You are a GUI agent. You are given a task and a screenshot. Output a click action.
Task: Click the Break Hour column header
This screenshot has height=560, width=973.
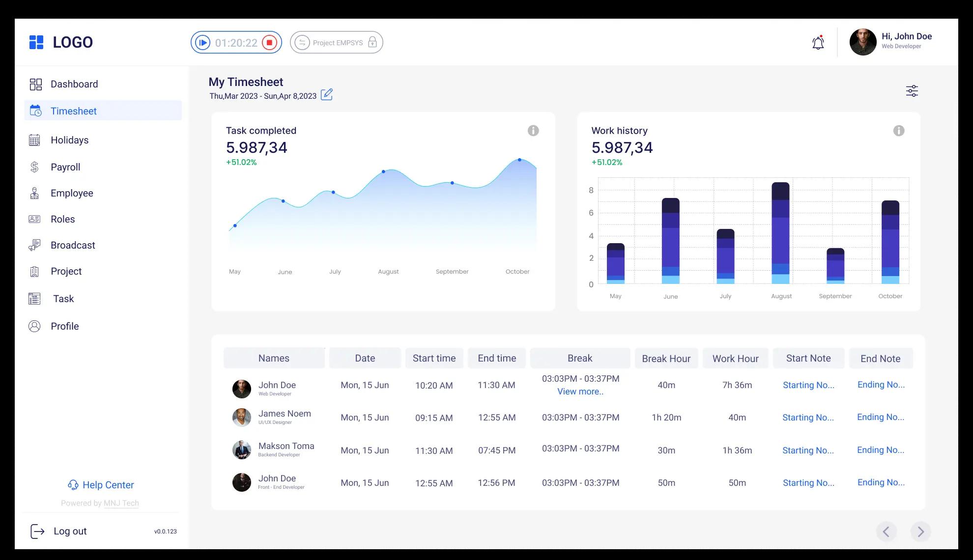click(x=666, y=359)
